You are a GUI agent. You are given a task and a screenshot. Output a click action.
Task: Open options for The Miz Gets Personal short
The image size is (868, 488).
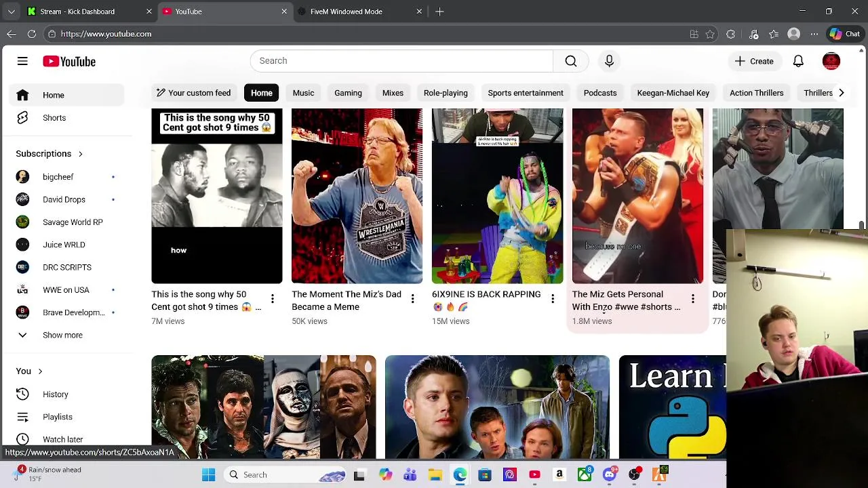click(x=693, y=299)
